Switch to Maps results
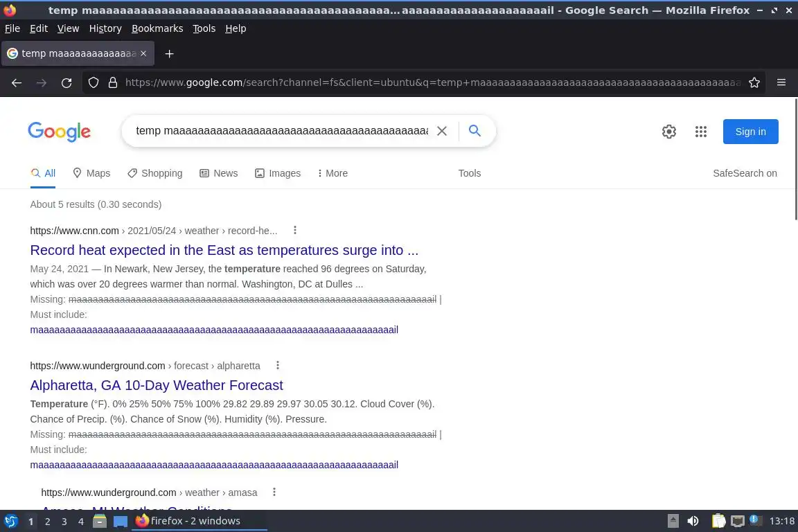Image resolution: width=798 pixels, height=532 pixels. 91,173
